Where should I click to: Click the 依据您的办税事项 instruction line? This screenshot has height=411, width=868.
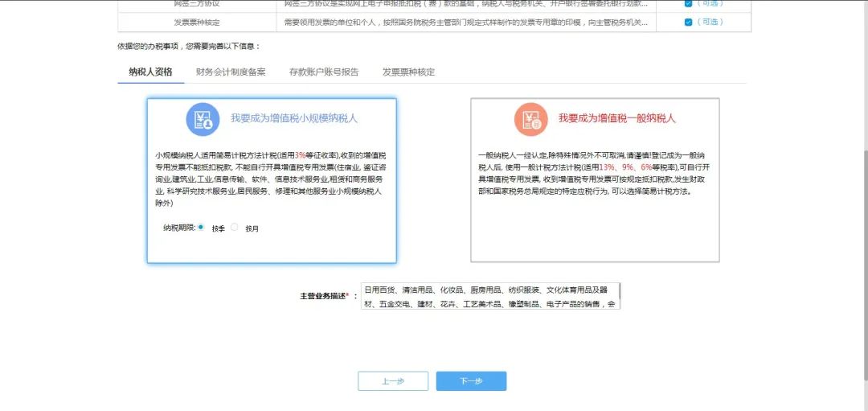189,47
